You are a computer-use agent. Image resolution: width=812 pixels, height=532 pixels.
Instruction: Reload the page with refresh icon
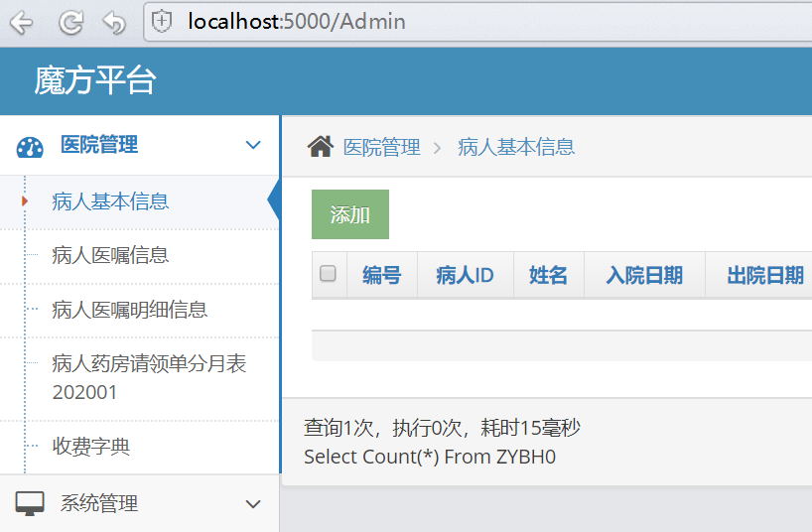pos(70,23)
